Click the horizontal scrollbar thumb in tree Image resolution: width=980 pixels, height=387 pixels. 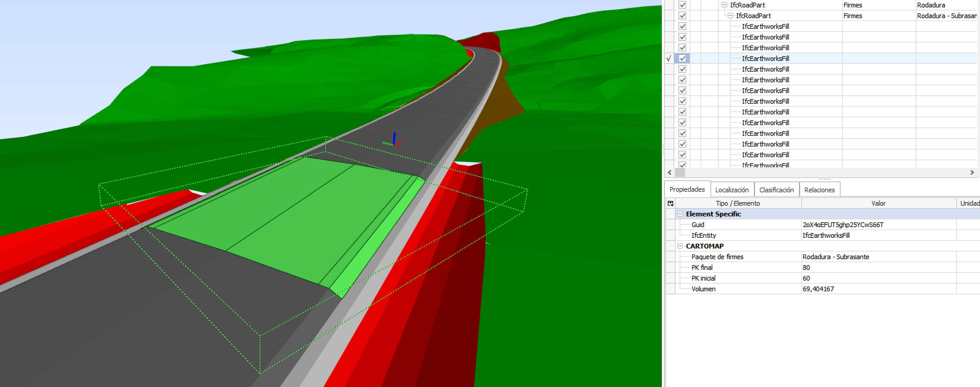(680, 173)
